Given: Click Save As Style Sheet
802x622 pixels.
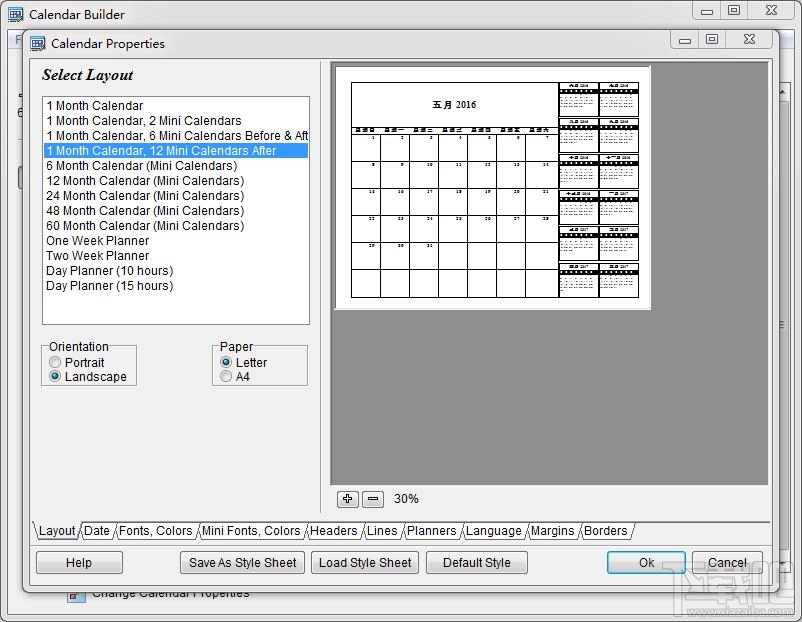Looking at the screenshot, I should [242, 562].
